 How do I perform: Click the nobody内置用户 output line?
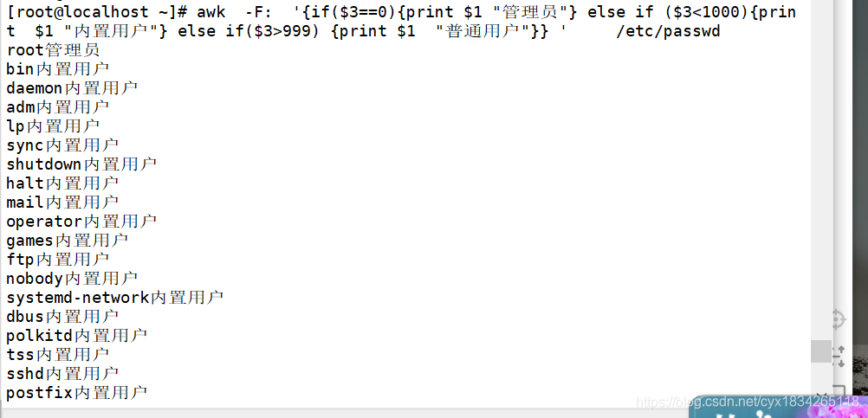pos(72,278)
